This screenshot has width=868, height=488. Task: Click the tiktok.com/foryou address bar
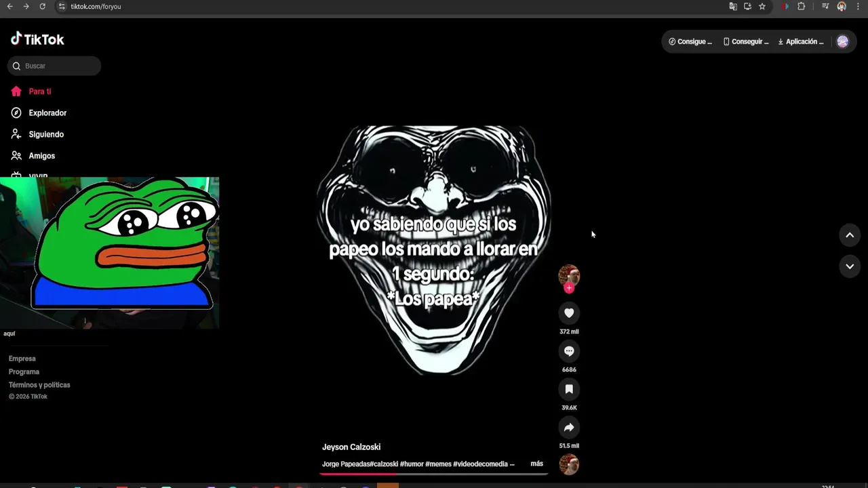pyautogui.click(x=96, y=6)
